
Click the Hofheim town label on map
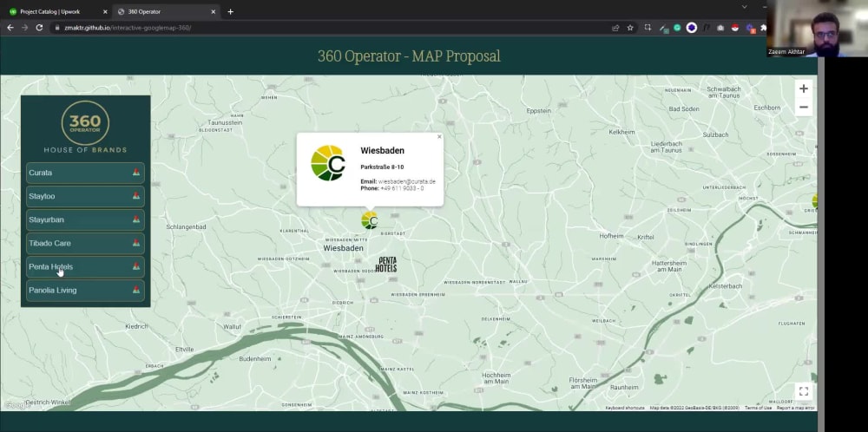point(611,236)
